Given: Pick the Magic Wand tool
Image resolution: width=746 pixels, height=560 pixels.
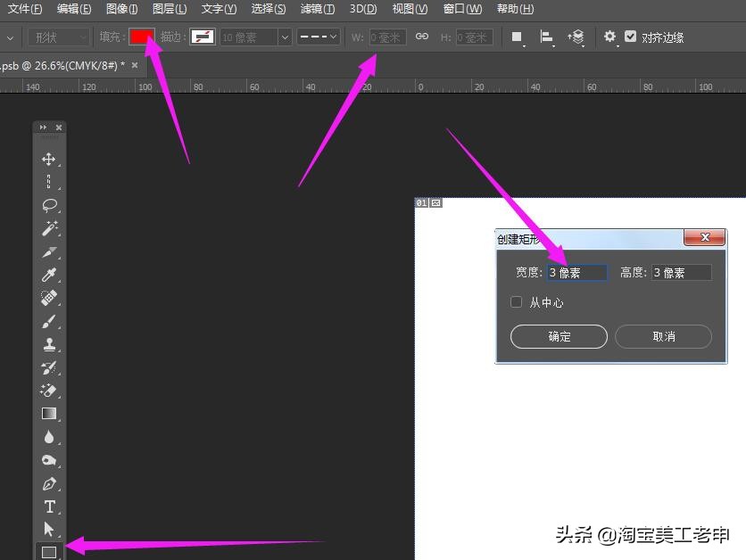Looking at the screenshot, I should 49,228.
